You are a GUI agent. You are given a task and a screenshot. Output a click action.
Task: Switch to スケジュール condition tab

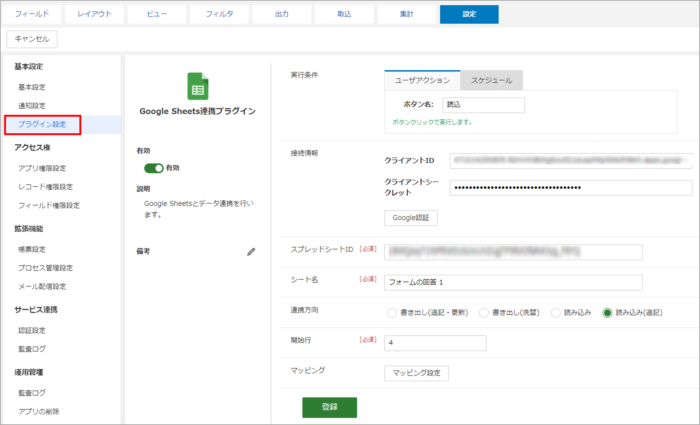[492, 80]
